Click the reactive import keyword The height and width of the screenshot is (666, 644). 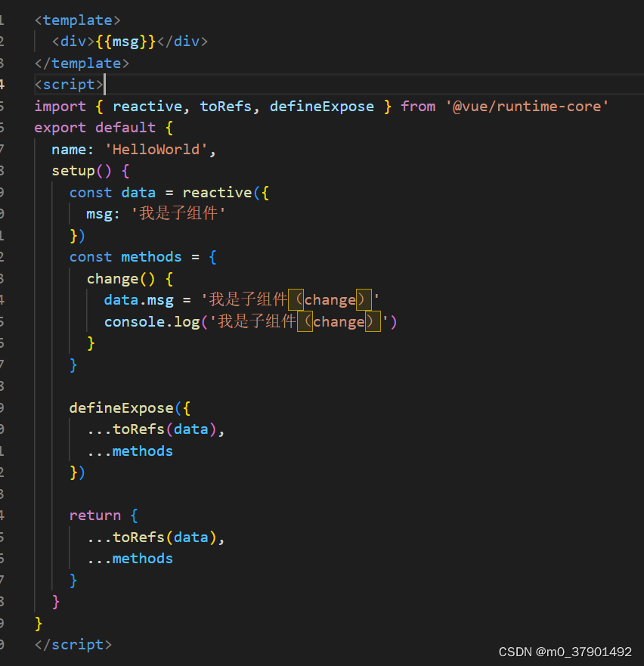click(x=147, y=106)
